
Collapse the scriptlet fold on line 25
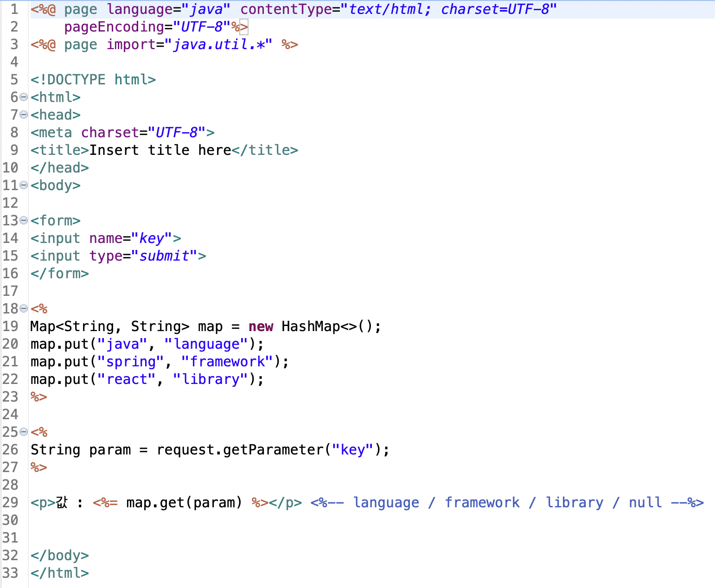tap(24, 432)
